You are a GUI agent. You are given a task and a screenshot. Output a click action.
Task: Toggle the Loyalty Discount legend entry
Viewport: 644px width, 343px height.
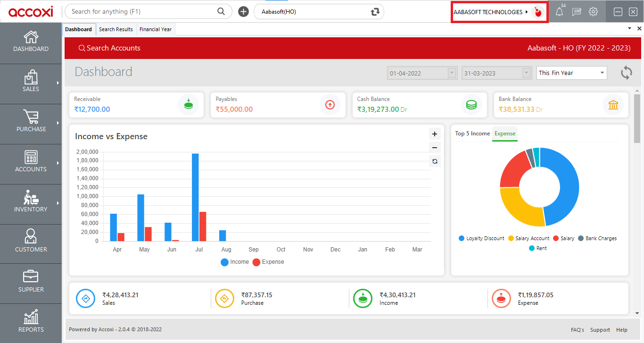click(481, 238)
